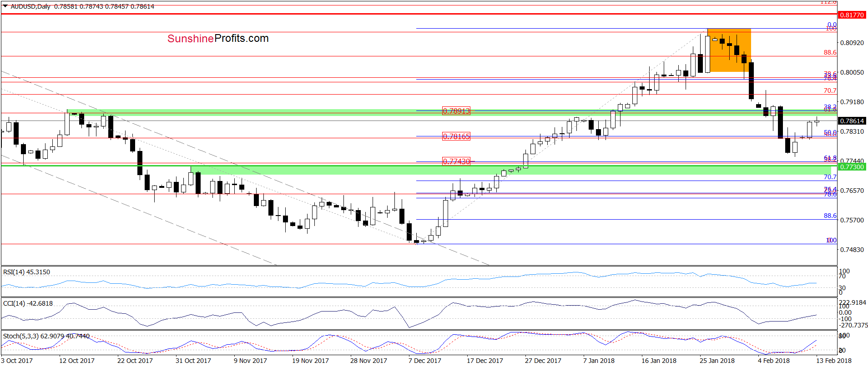Click the 0.78310 price axis value
Viewport: 868px width, 367px height.
click(x=852, y=131)
